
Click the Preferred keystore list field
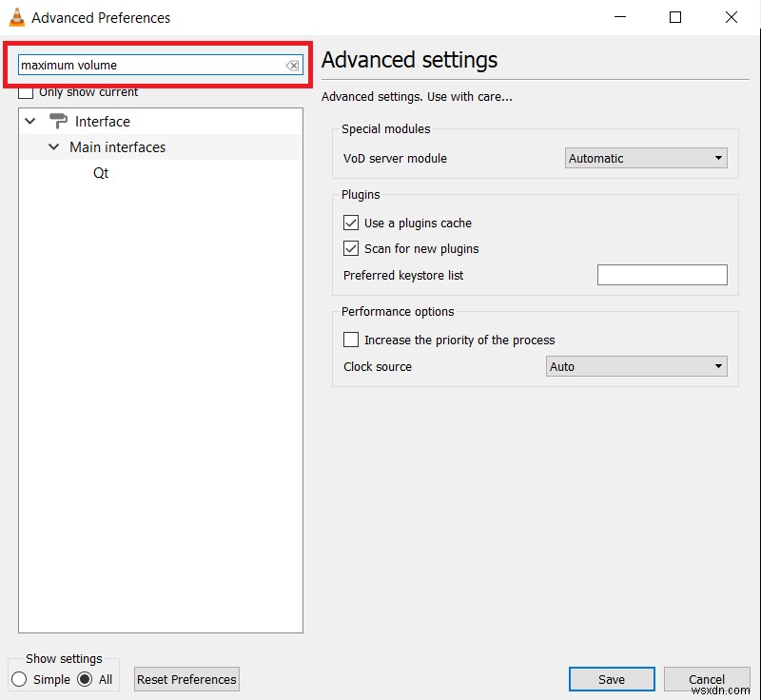(662, 274)
